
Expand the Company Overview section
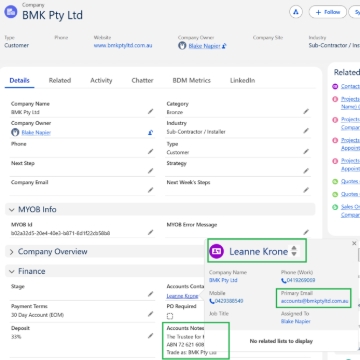coord(12,252)
